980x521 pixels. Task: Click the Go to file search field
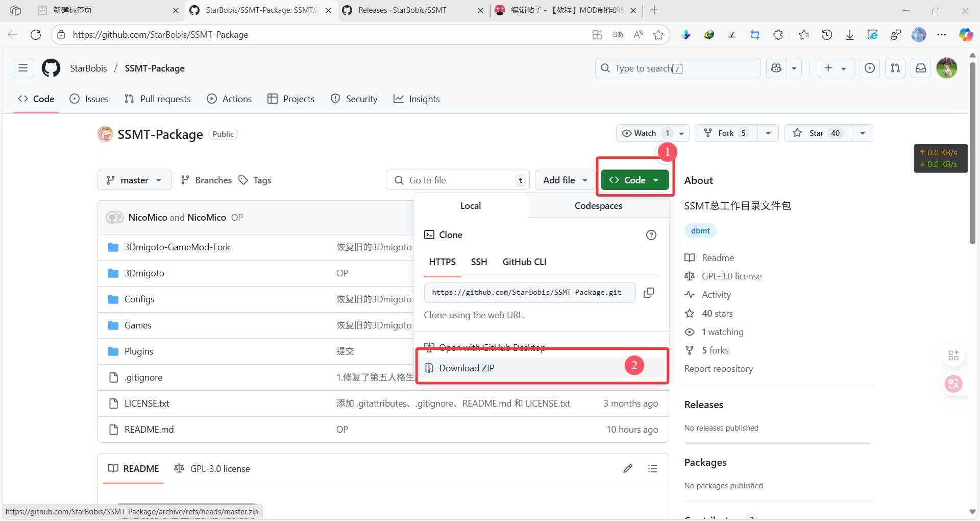click(x=457, y=180)
